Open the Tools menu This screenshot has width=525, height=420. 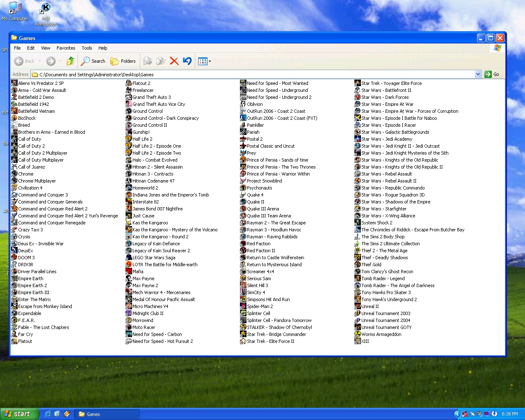[x=87, y=48]
